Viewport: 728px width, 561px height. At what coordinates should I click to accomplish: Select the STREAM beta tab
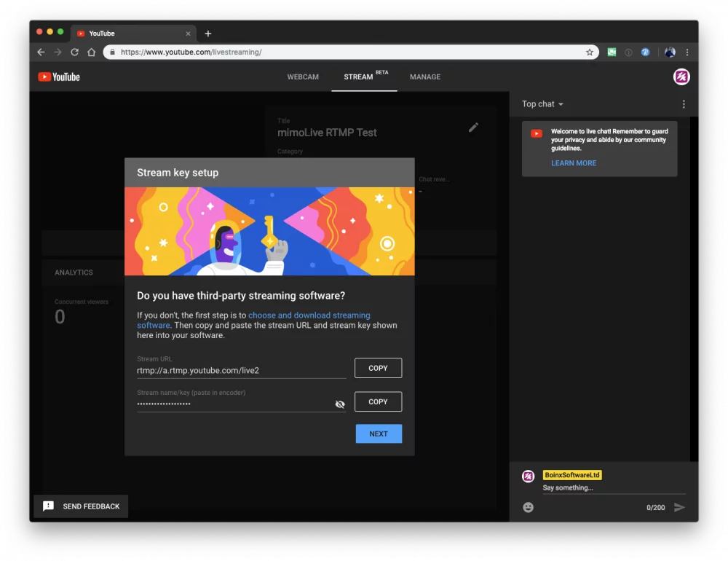pos(365,76)
